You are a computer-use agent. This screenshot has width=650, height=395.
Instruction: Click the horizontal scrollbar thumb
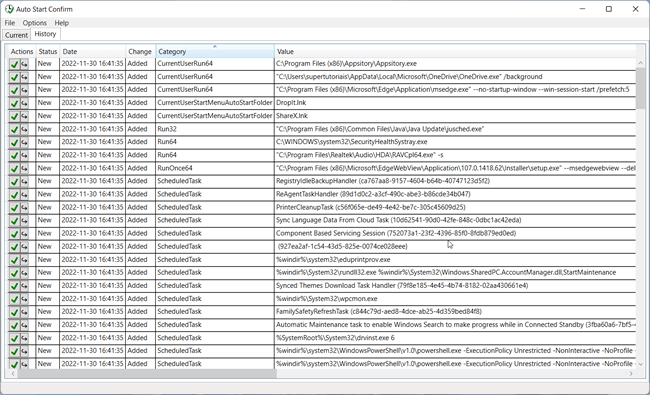point(147,373)
